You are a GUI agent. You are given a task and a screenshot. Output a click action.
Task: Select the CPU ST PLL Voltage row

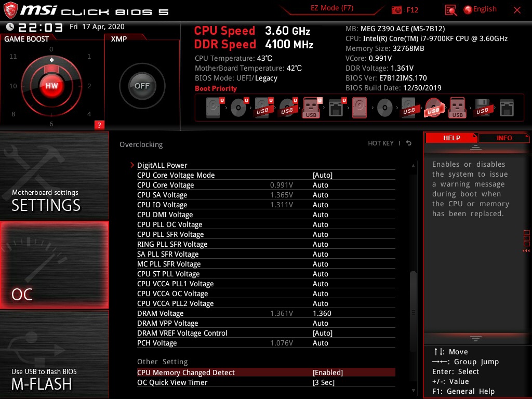point(266,273)
